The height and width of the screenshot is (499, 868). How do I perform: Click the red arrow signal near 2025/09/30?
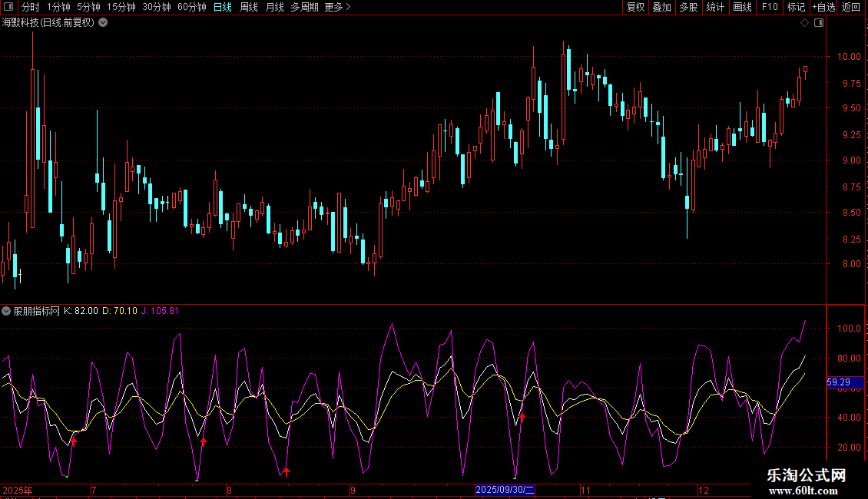[x=522, y=418]
